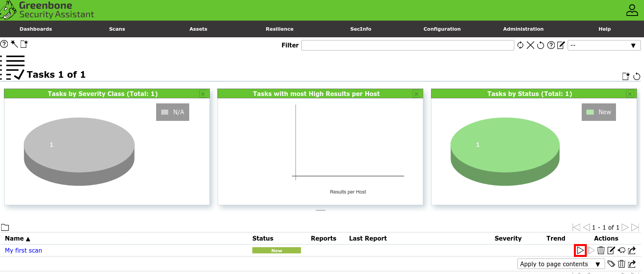
Task: Toggle the N/A legend entry
Action: click(x=173, y=112)
